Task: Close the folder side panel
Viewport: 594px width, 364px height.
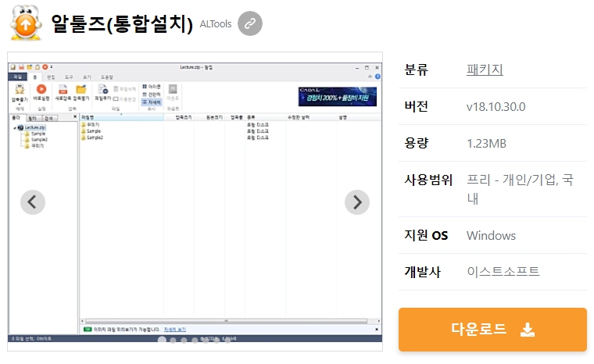Action: 74,116
